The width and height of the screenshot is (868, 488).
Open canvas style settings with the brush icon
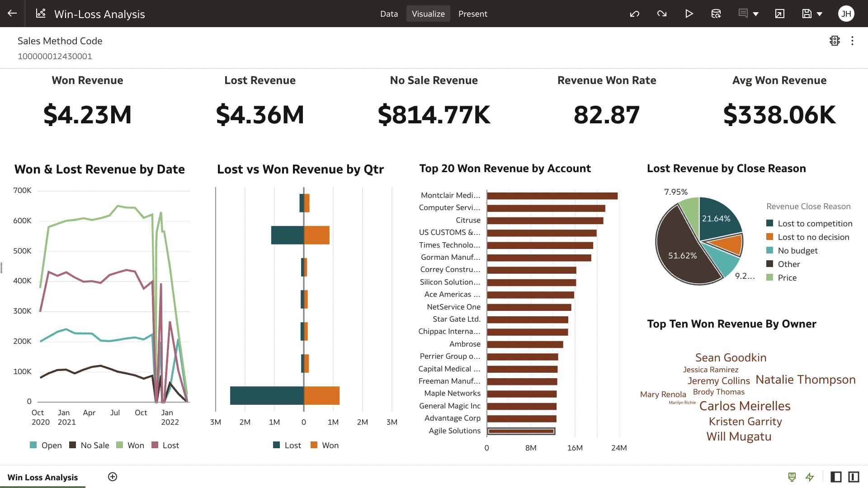click(x=792, y=477)
